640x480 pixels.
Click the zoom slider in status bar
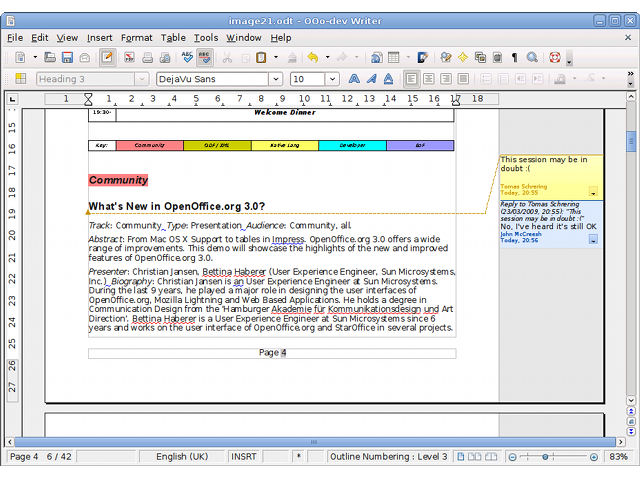[x=552, y=457]
